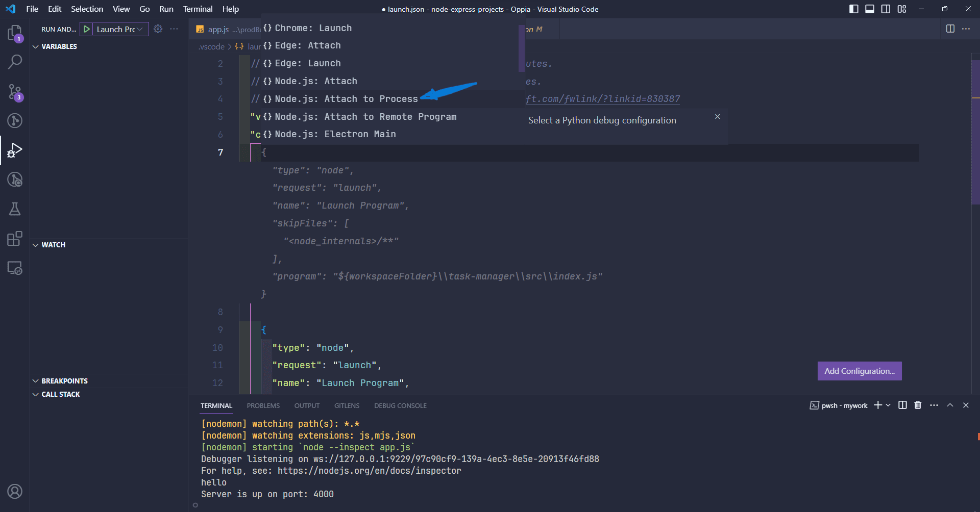Screen dimensions: 980x512
Task: Collapse the VARIABLES section
Action: coord(36,46)
